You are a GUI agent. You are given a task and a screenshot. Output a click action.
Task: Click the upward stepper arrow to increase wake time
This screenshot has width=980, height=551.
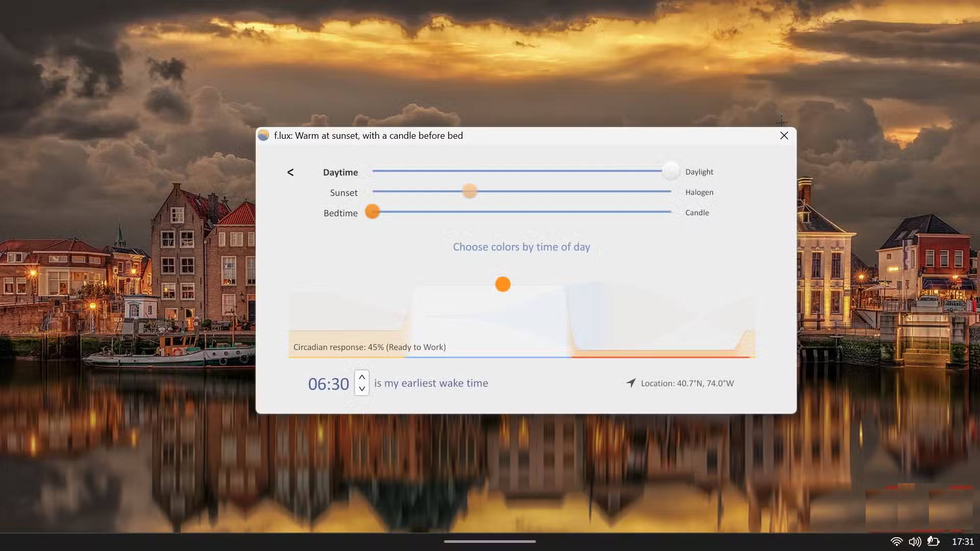pos(361,377)
